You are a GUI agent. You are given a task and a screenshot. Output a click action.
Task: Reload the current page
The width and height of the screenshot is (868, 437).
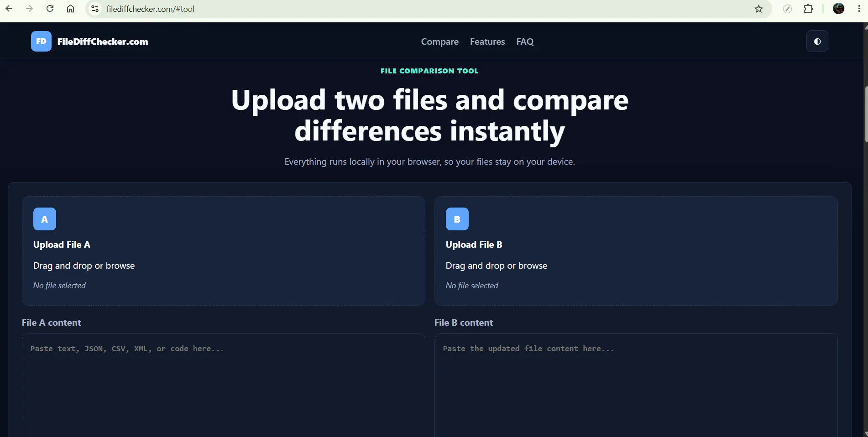click(x=50, y=9)
